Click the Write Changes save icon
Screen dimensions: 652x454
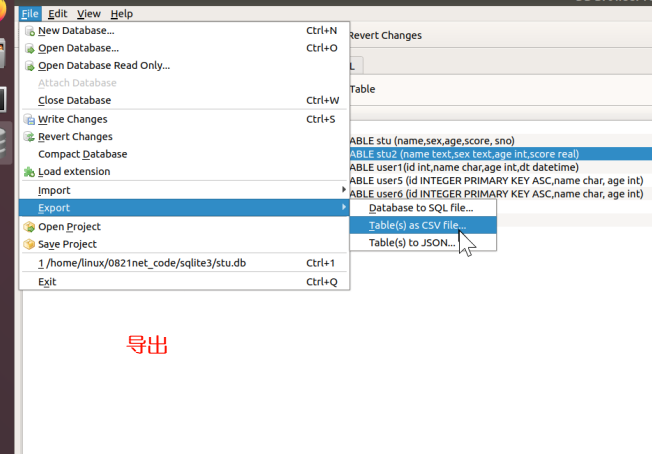pyautogui.click(x=30, y=119)
